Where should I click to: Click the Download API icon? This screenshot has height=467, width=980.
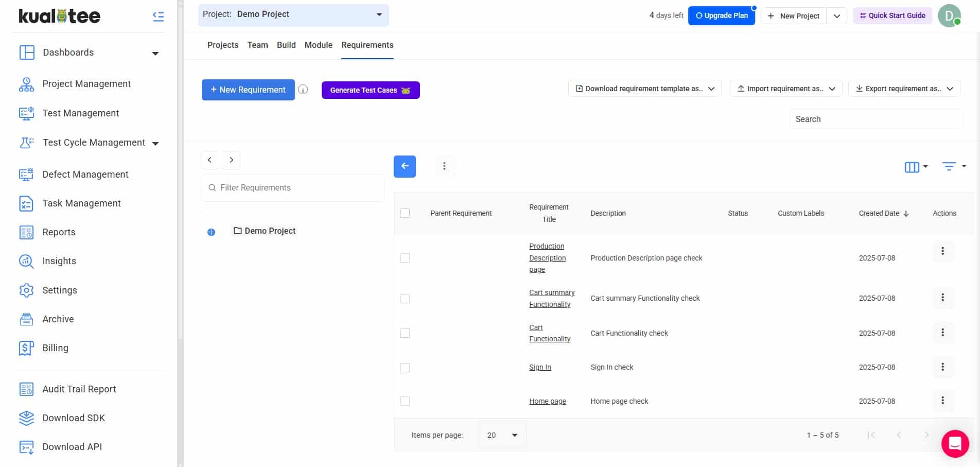click(26, 447)
